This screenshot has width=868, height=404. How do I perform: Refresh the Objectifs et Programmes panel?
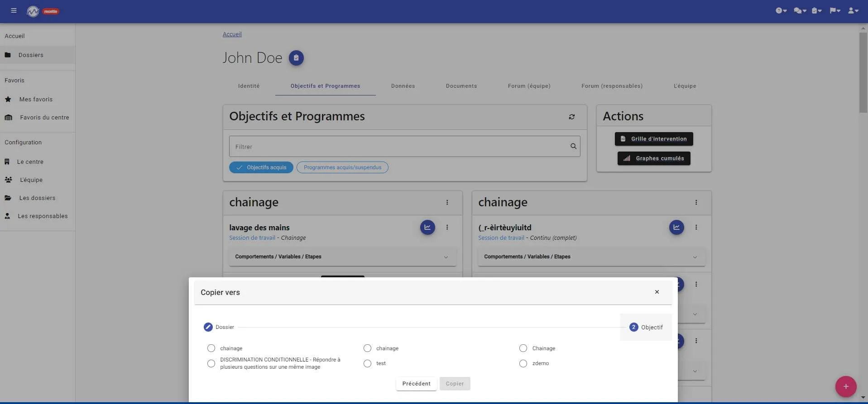[x=572, y=117]
